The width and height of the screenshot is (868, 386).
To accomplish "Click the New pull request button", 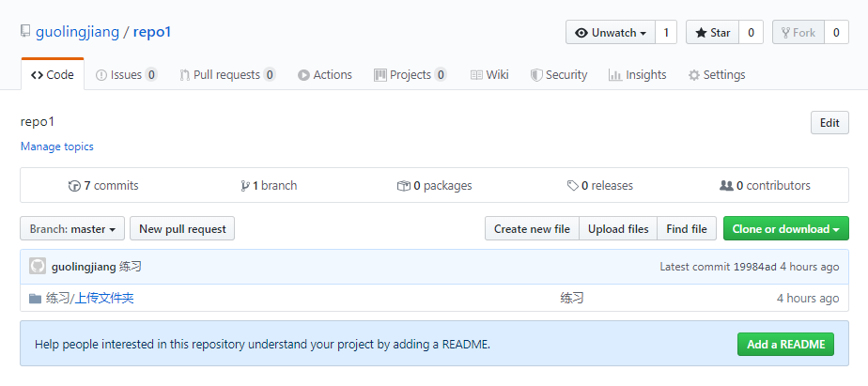I will [182, 229].
